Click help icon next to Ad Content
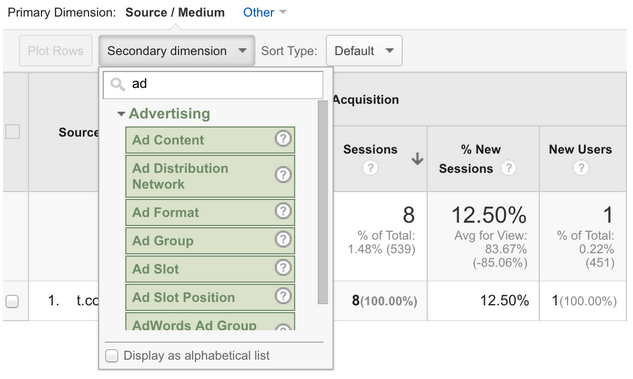This screenshot has width=633, height=379. coord(283,139)
